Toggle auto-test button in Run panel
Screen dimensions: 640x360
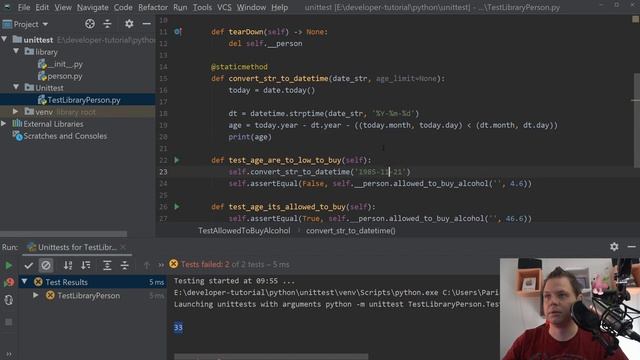(x=9, y=300)
